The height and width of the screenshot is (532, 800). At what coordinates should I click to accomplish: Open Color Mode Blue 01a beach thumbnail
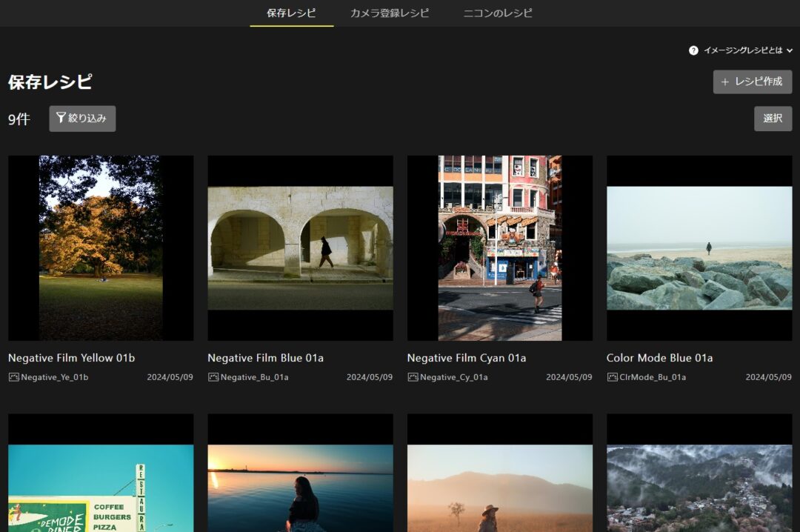pos(699,247)
